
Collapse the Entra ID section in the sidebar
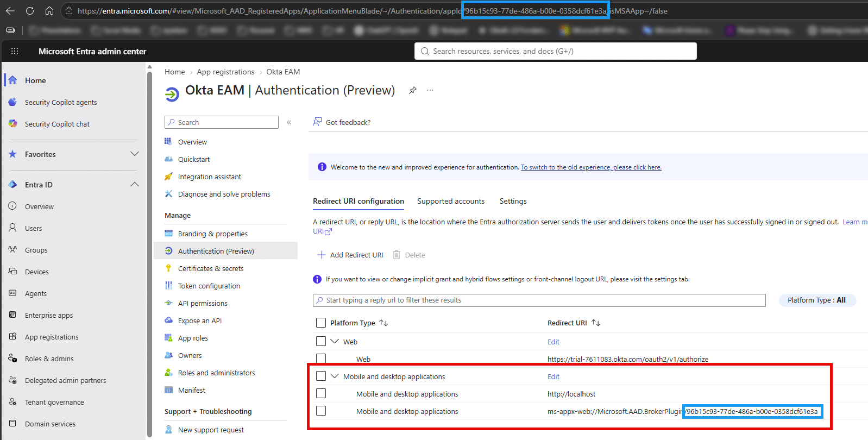(135, 185)
